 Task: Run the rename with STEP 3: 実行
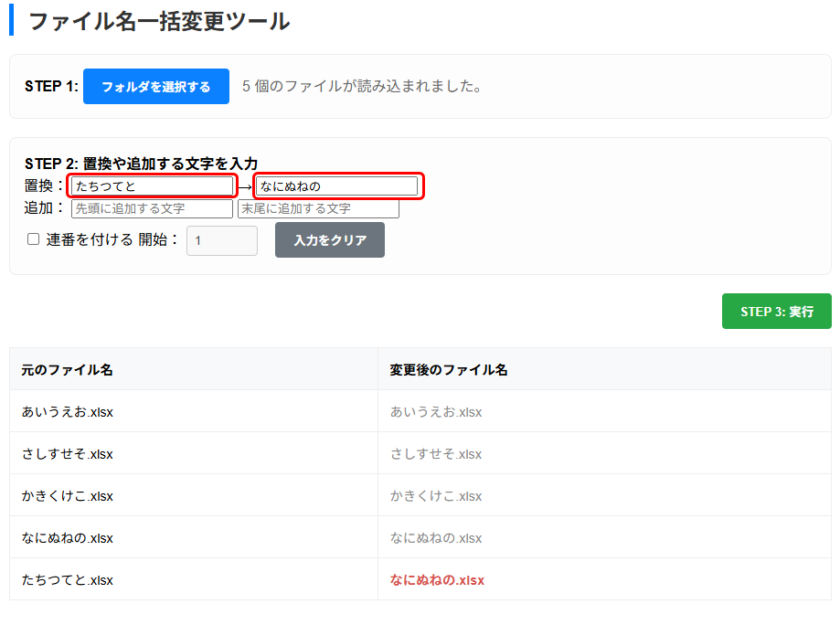pos(776,312)
